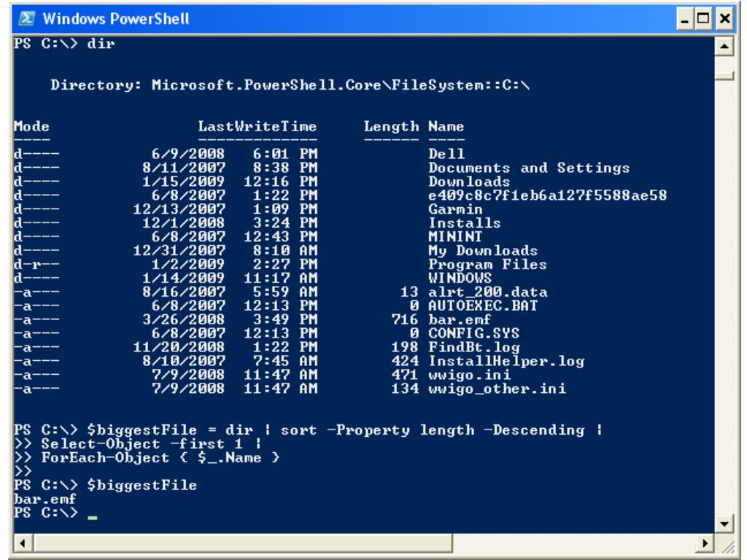
Task: Click 'Documents and Settings' directory name
Action: [x=529, y=168]
